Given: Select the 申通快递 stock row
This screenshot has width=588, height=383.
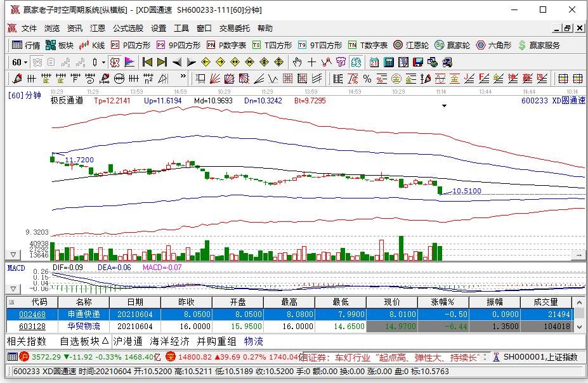Looking at the screenshot, I should (289, 314).
